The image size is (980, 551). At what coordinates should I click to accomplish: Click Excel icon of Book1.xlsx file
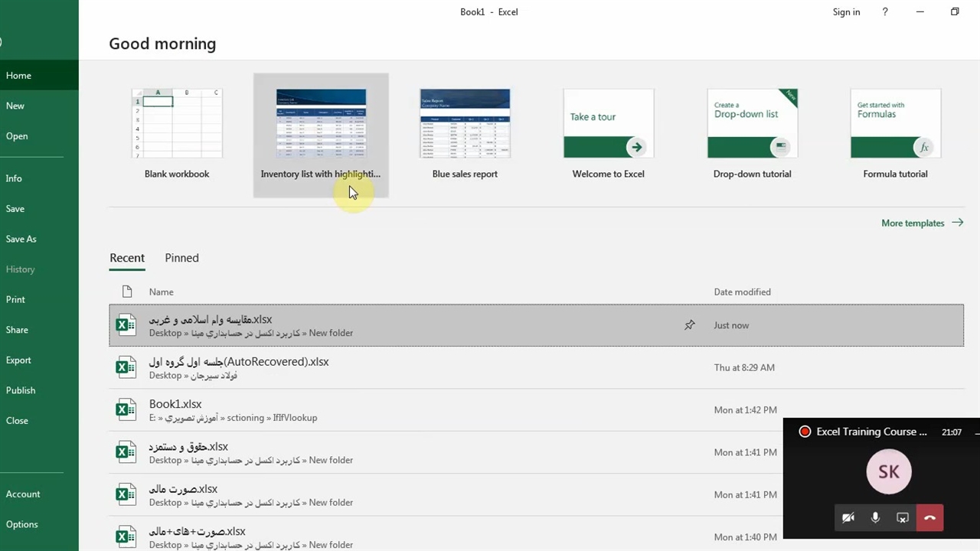pos(126,410)
